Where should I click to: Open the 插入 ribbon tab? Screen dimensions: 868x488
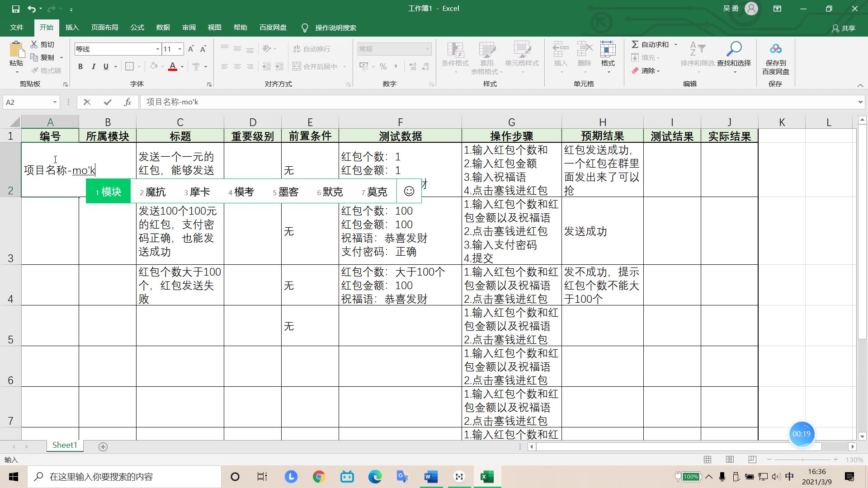[x=72, y=28]
